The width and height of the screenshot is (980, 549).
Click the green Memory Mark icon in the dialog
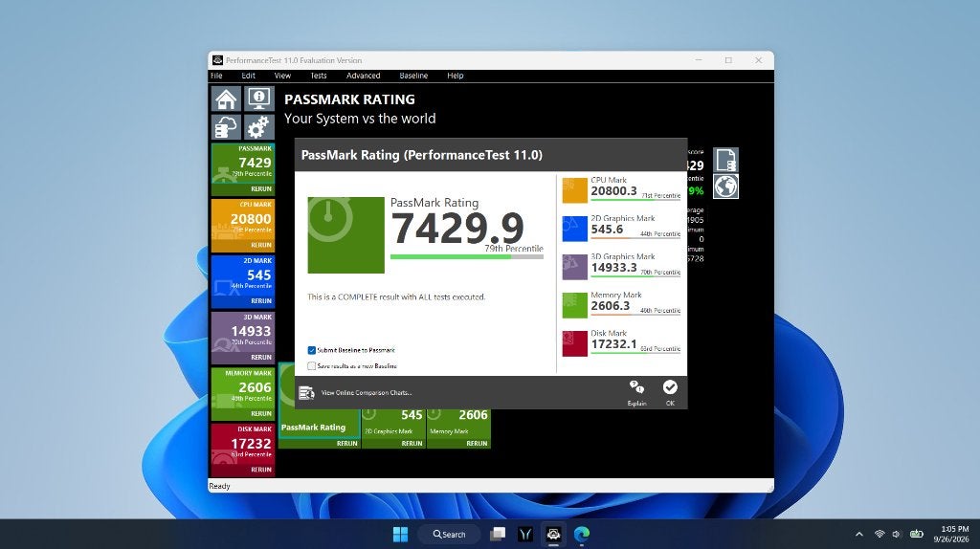(574, 305)
